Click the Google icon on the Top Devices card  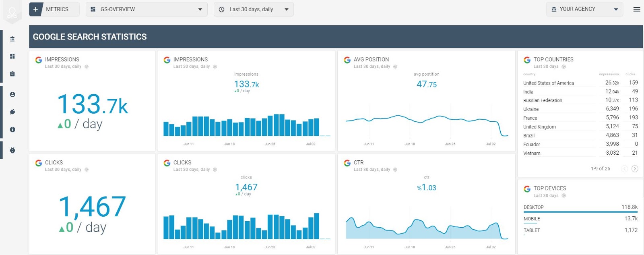click(x=527, y=189)
